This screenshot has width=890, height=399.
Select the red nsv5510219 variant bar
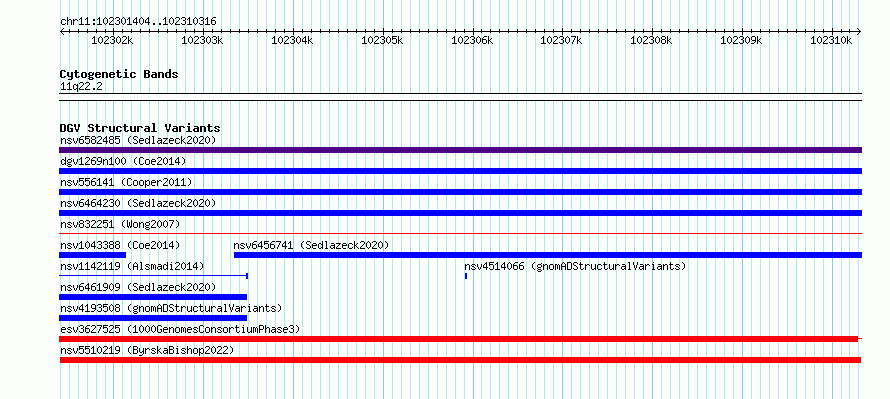point(460,360)
